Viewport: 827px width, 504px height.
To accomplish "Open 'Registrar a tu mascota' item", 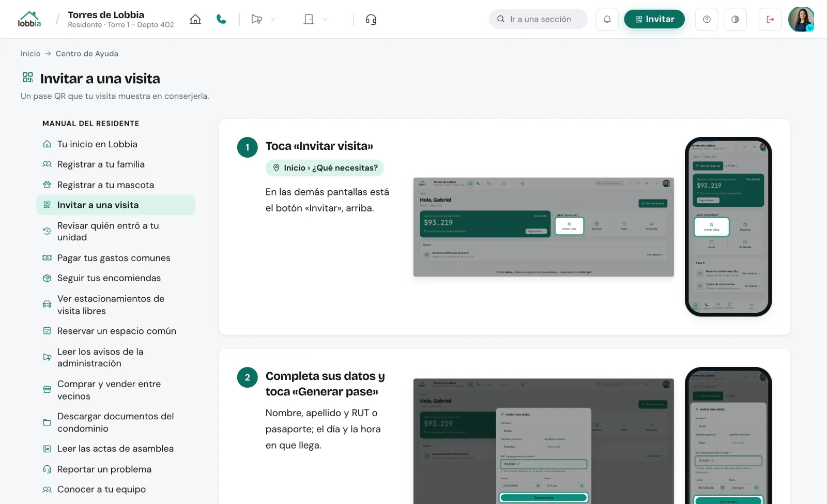I will coord(116,185).
